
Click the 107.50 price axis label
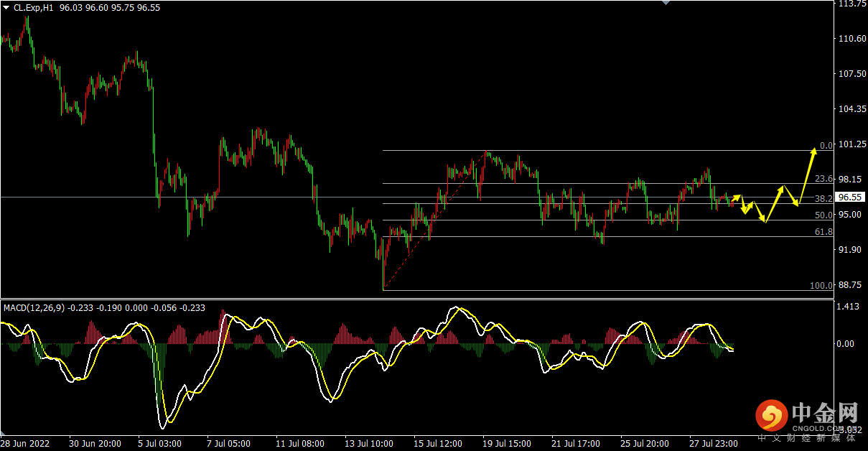(x=852, y=74)
